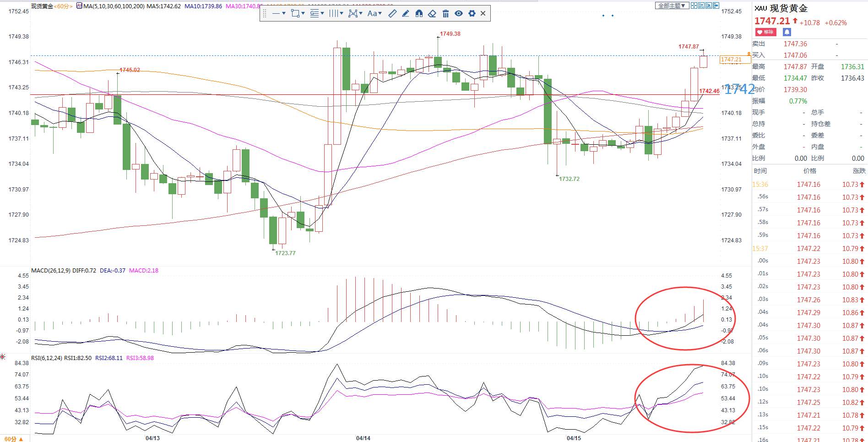868x442 pixels.
Task: Expand the Fibonacci lines tool dropdown arrow
Action: click(x=322, y=14)
